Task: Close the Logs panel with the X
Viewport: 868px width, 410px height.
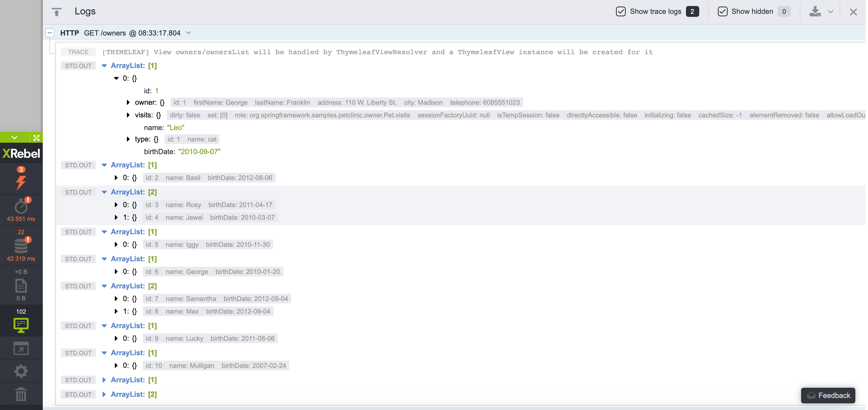Action: pyautogui.click(x=853, y=12)
